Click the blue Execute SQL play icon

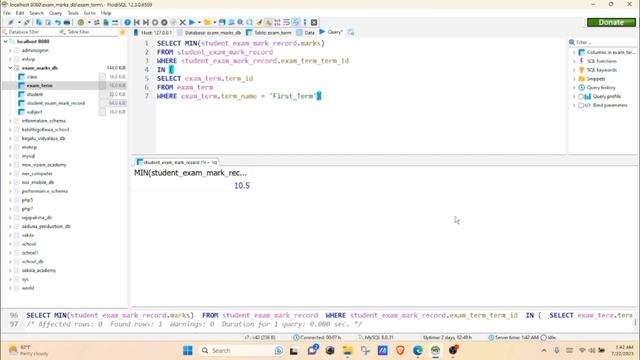click(192, 22)
